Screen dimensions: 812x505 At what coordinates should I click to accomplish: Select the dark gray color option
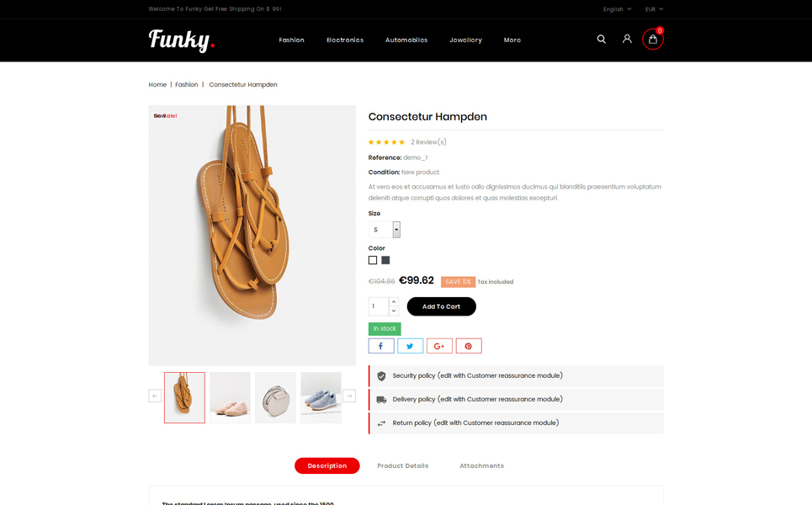tap(385, 260)
